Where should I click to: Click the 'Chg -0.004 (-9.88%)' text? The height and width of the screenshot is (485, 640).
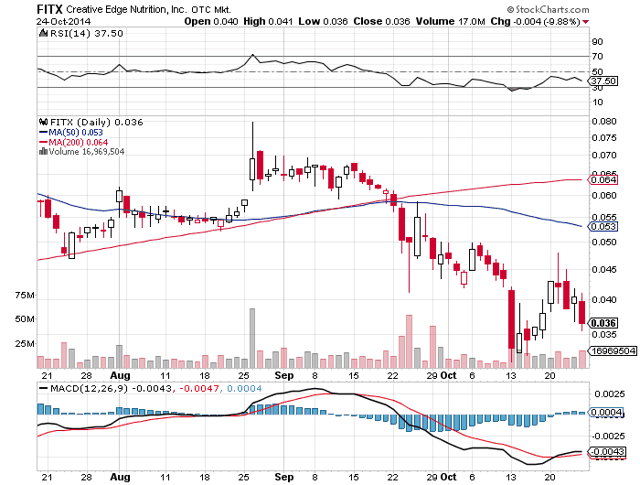point(536,21)
